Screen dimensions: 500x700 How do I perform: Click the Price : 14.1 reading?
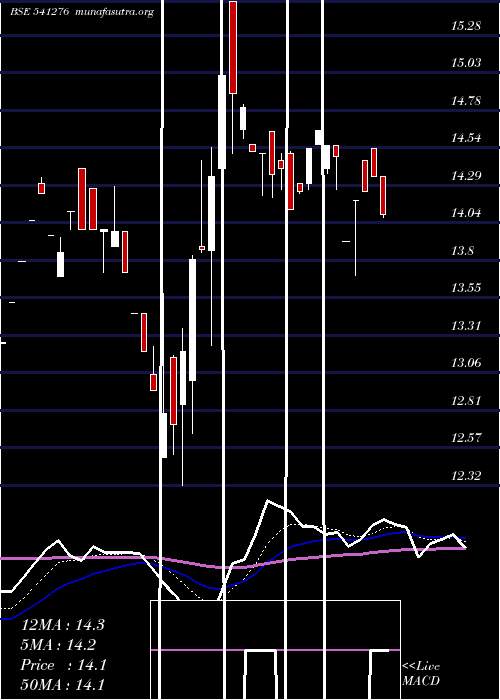click(x=63, y=665)
